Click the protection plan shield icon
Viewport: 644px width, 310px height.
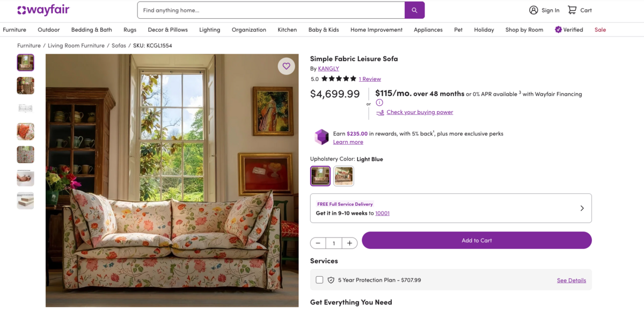click(330, 279)
